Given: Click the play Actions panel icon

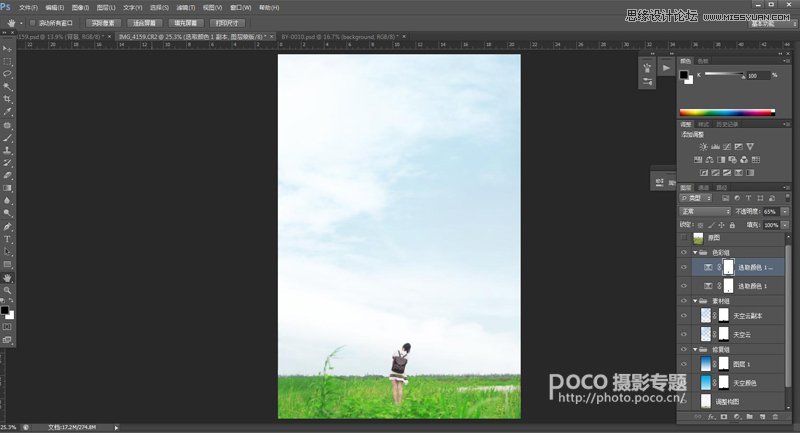Looking at the screenshot, I should (x=666, y=67).
